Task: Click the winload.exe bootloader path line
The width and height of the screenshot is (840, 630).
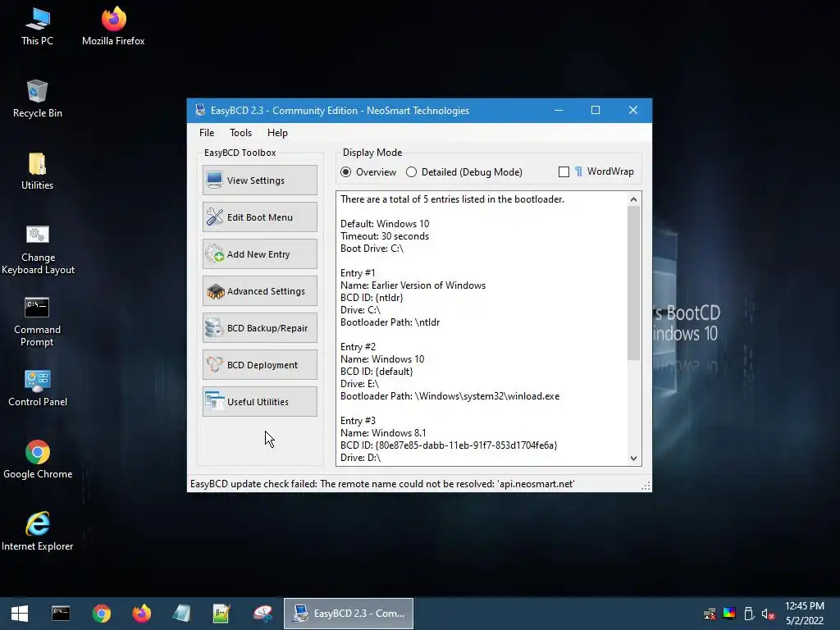Action: [450, 396]
